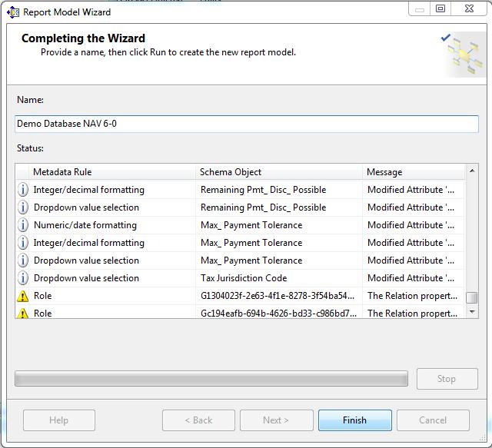The image size is (492, 448).
Task: Click info icon of Numeric/date formatting row
Action: click(x=22, y=225)
